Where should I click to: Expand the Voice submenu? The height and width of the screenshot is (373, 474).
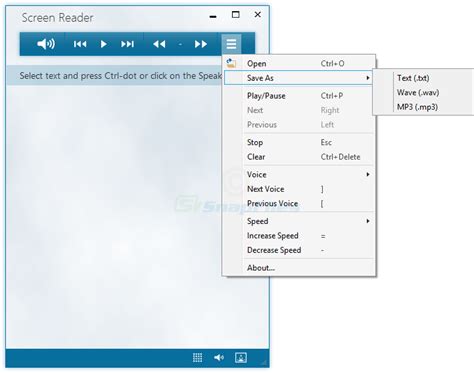click(x=299, y=175)
